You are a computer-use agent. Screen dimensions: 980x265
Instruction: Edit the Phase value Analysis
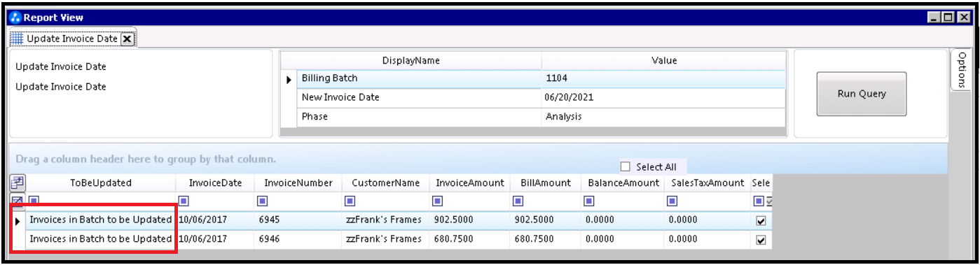(x=663, y=117)
